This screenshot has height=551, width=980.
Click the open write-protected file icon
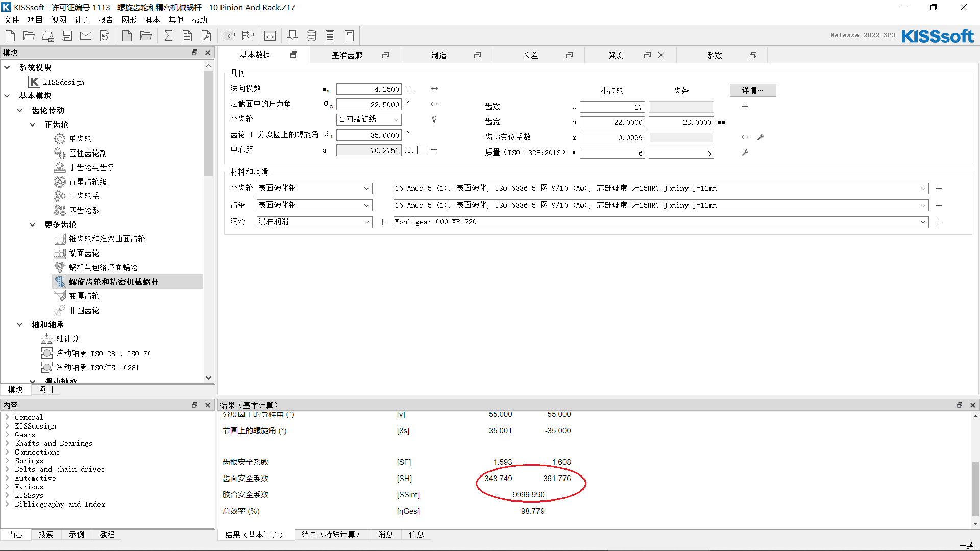pos(48,36)
